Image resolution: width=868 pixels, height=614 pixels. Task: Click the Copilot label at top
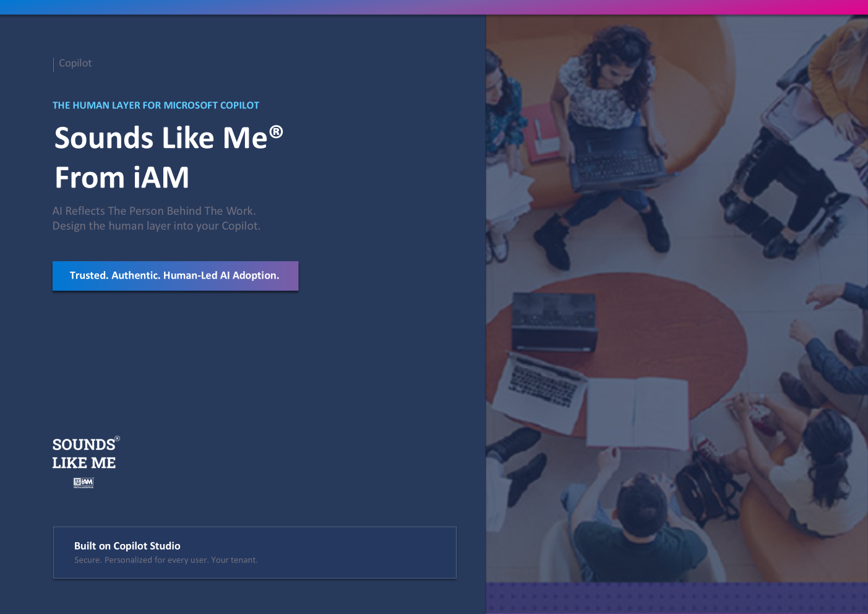(x=75, y=63)
